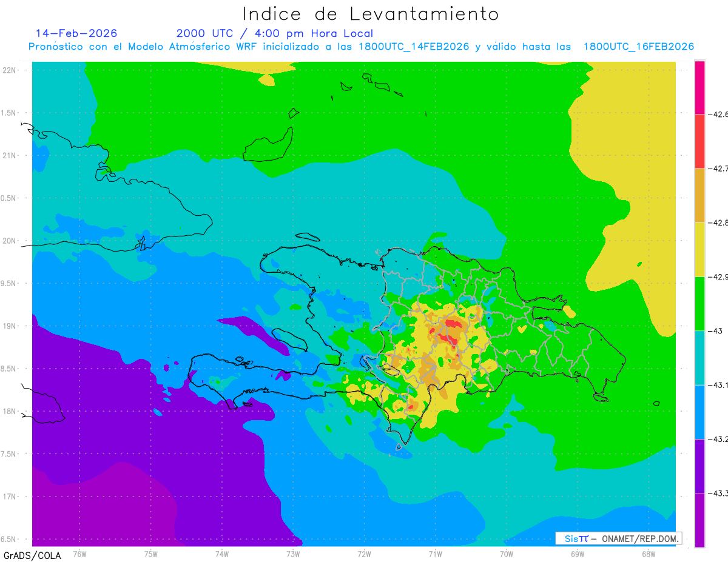Click the 21N latitude label

[x=9, y=156]
